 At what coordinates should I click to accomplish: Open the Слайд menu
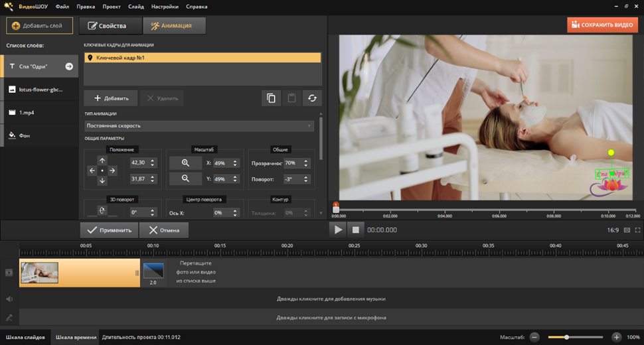136,7
